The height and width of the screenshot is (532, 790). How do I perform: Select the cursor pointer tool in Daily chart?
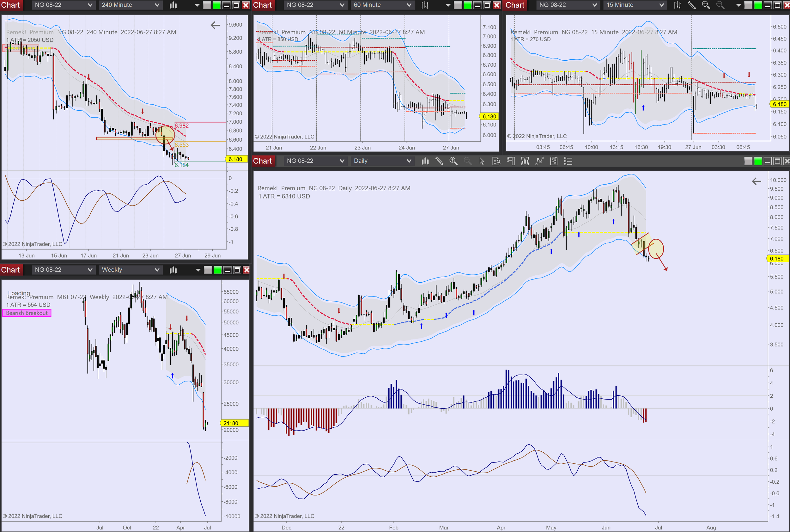coord(482,161)
